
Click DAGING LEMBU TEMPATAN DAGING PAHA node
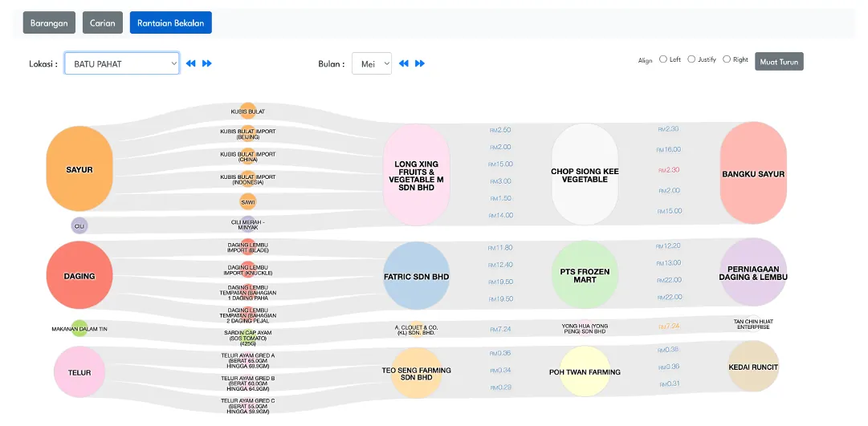[248, 292]
